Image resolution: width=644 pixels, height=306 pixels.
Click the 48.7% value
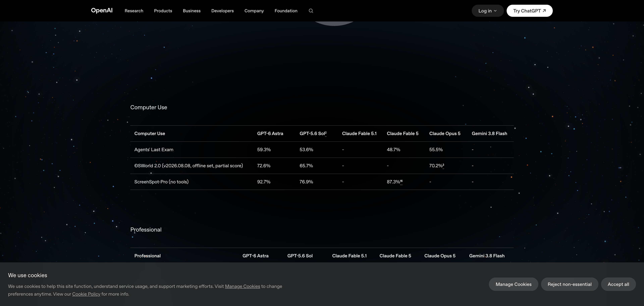[393, 149]
